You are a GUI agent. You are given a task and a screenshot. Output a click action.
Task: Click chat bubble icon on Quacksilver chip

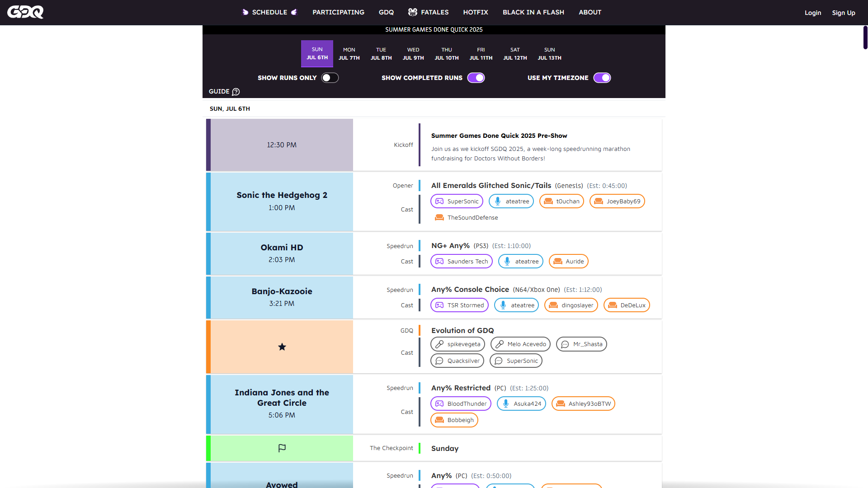coord(439,361)
